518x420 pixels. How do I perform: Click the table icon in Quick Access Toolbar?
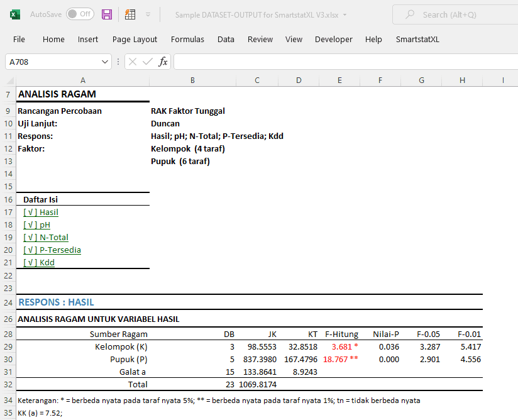[x=130, y=14]
